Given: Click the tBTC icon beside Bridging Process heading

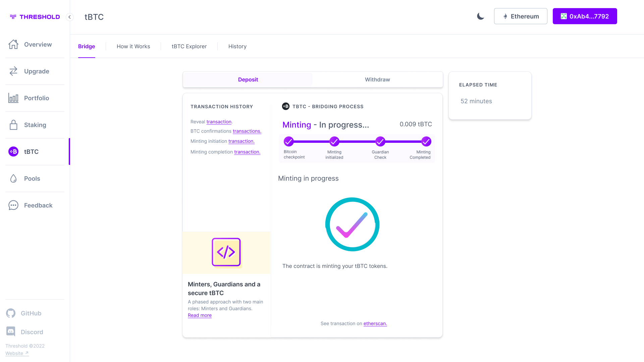Looking at the screenshot, I should pyautogui.click(x=286, y=106).
